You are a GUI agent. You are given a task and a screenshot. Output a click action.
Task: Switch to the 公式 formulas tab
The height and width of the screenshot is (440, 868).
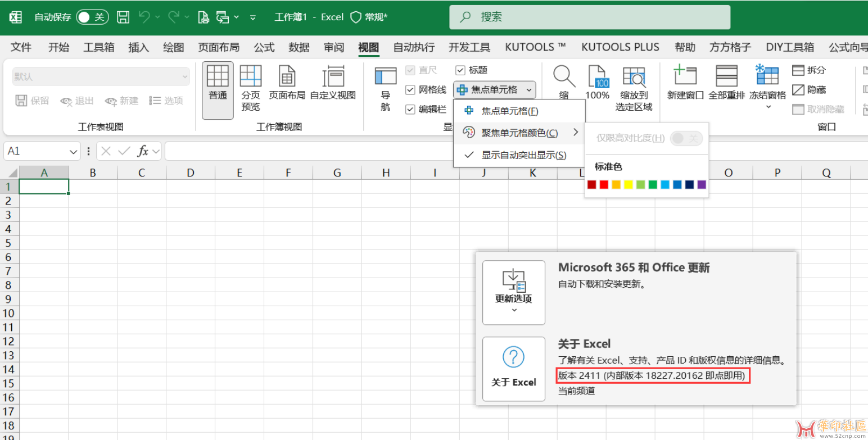click(264, 47)
